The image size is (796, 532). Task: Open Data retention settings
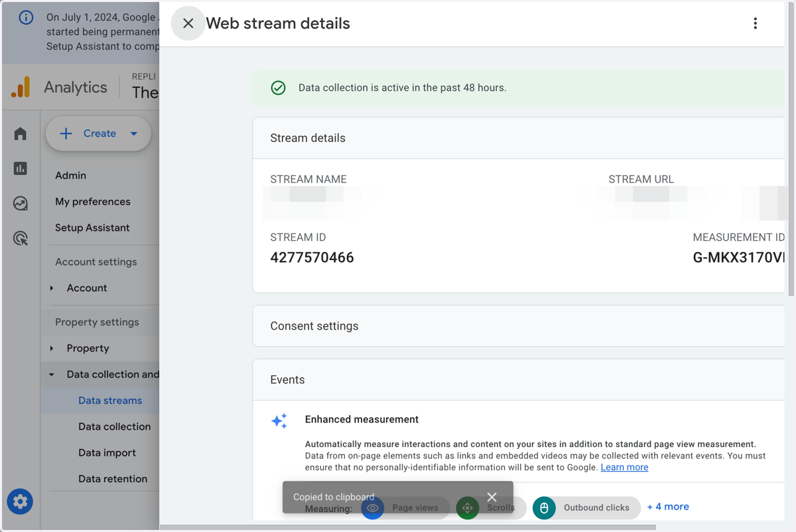pyautogui.click(x=113, y=478)
